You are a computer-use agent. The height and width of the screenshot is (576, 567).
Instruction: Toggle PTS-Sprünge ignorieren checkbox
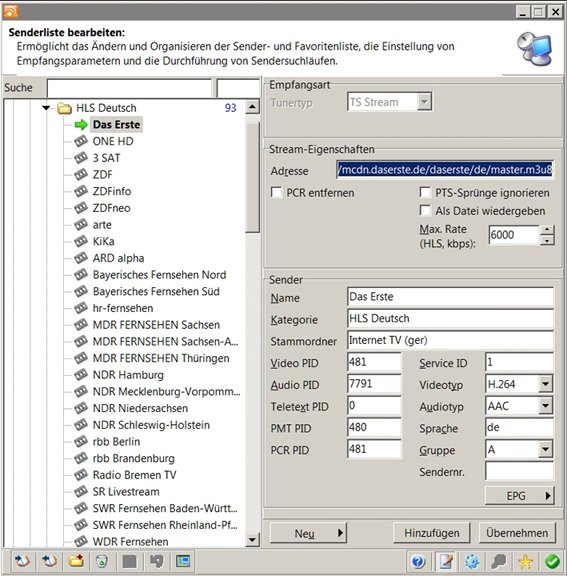(x=425, y=192)
